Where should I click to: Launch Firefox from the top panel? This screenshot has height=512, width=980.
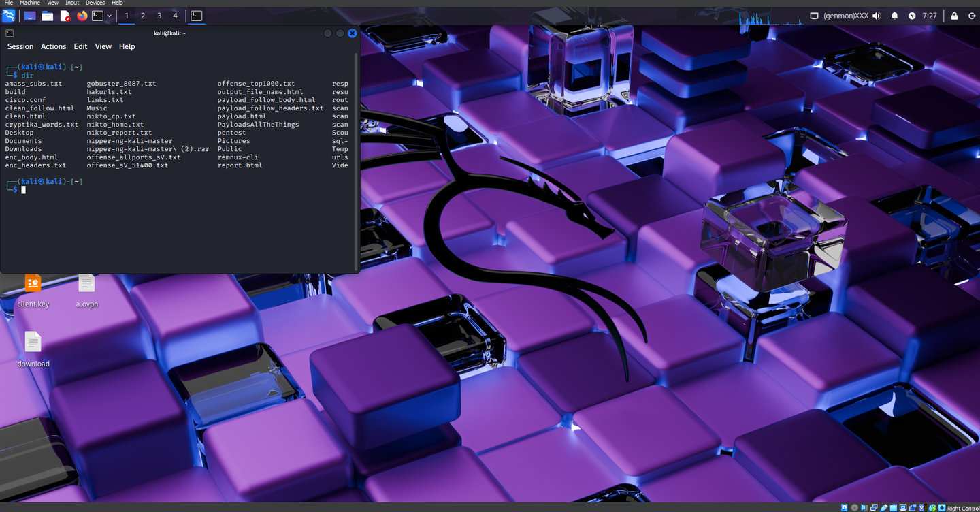[x=82, y=16]
